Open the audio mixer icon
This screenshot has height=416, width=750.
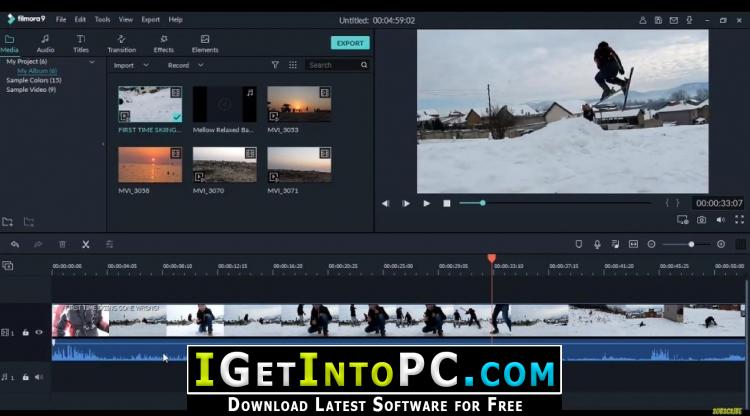point(615,244)
